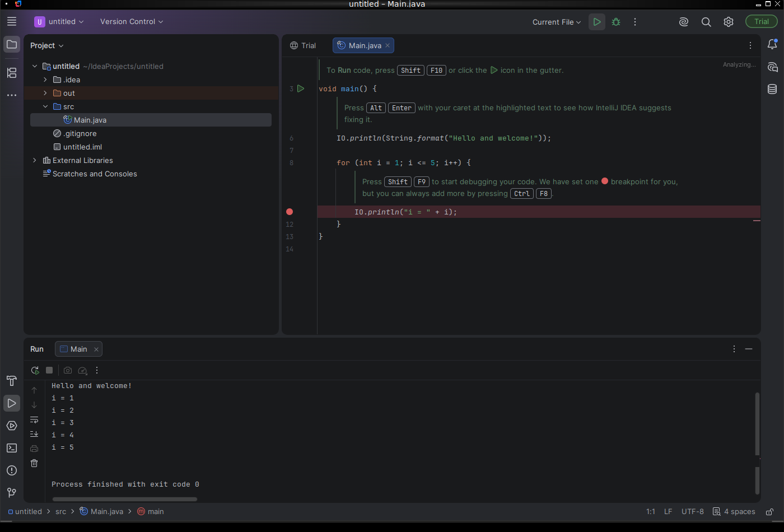This screenshot has height=532, width=784.
Task: Print the console output
Action: (x=34, y=449)
